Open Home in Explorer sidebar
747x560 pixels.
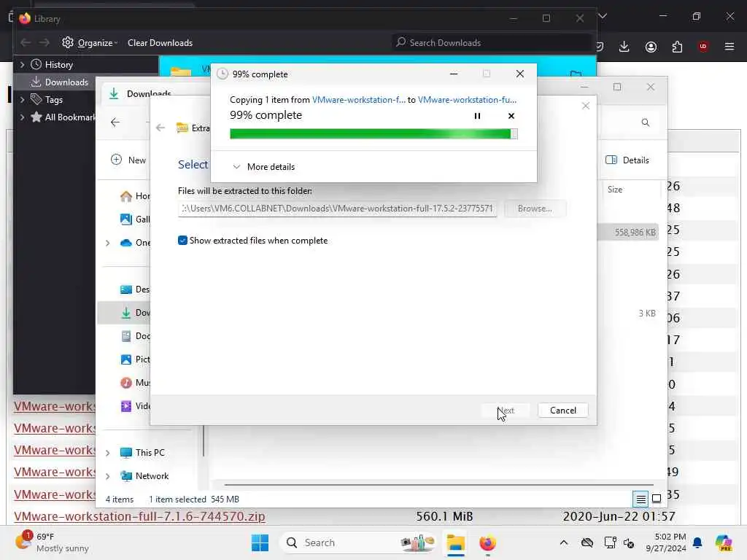135,195
